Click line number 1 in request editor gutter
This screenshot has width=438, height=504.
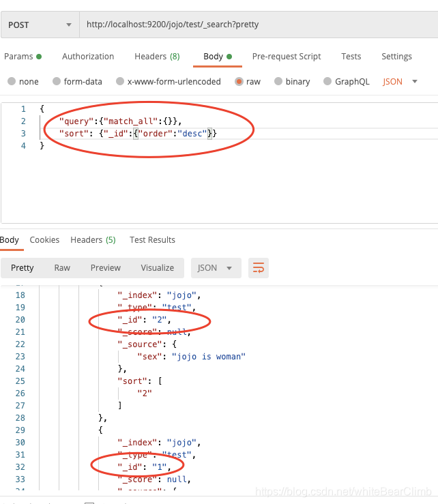point(23,109)
